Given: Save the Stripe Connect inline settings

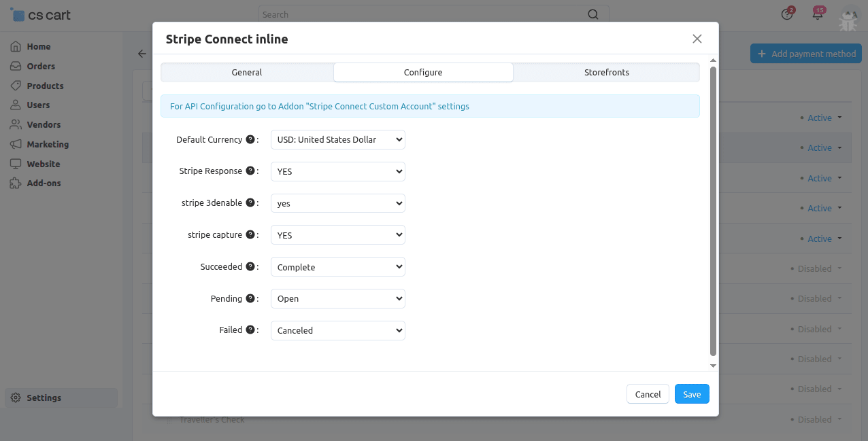Looking at the screenshot, I should pyautogui.click(x=692, y=393).
